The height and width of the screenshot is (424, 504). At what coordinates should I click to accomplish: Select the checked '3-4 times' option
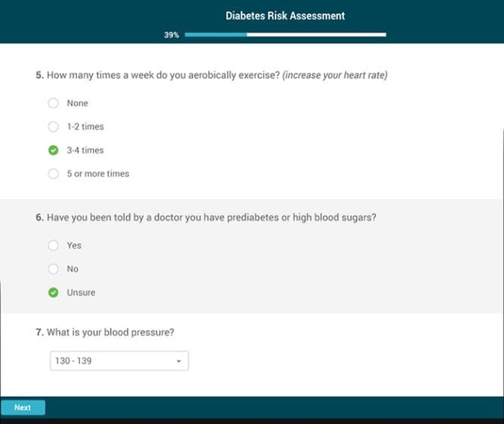[x=53, y=150]
